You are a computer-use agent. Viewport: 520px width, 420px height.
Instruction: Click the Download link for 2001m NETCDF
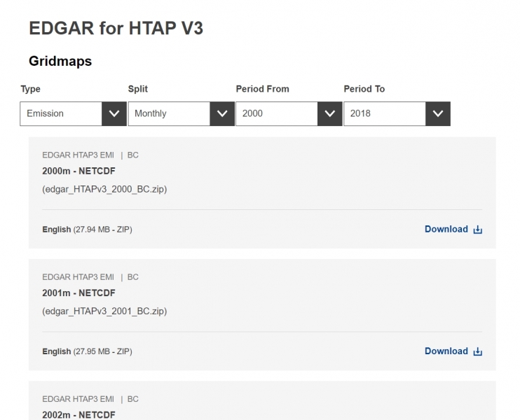coord(446,351)
